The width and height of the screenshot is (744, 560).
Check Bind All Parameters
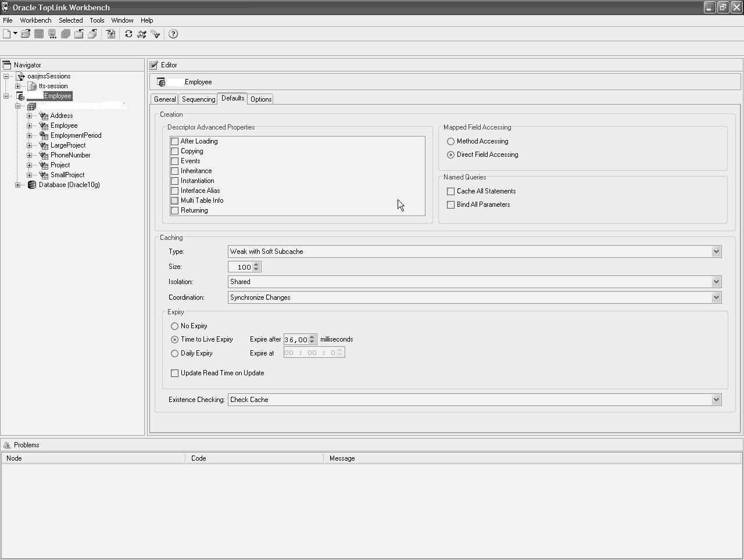point(450,204)
